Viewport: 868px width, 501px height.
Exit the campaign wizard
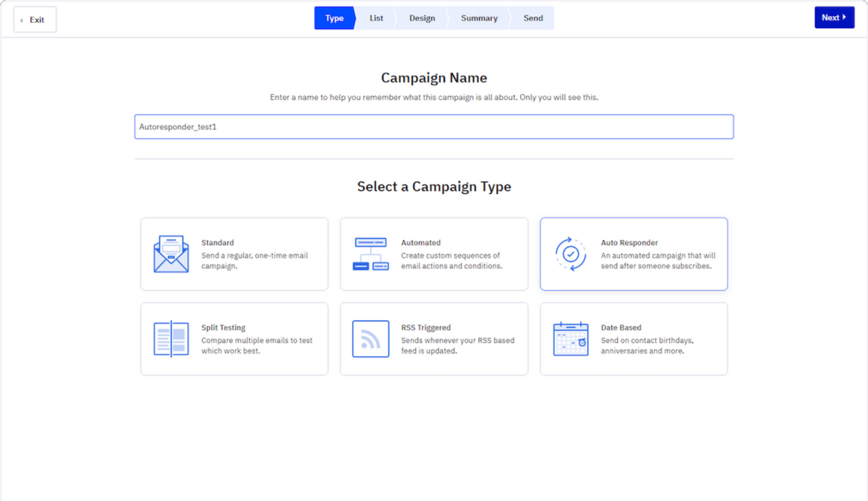(x=35, y=20)
